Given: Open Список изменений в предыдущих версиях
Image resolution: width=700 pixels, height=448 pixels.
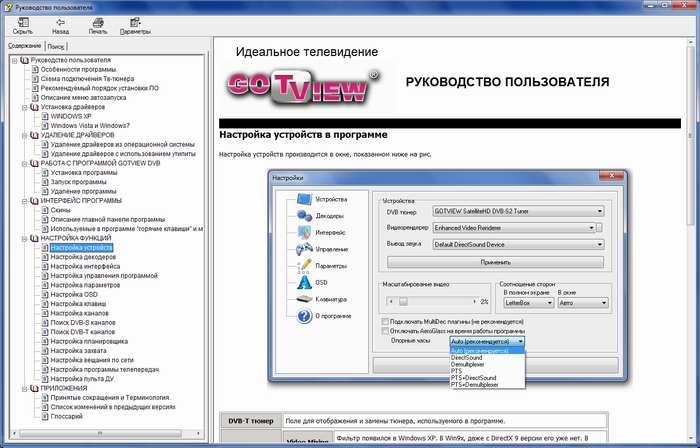Looking at the screenshot, I should pyautogui.click(x=113, y=407).
